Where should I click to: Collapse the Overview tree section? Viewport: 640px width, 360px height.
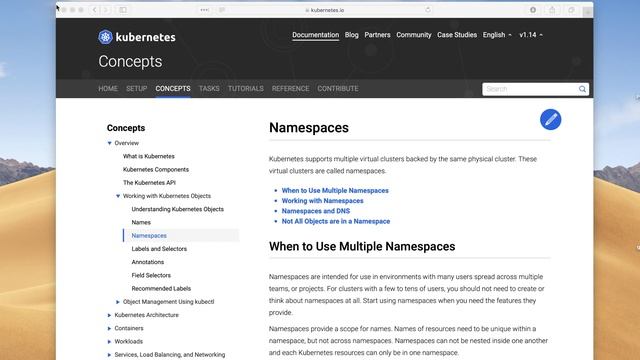pos(109,143)
